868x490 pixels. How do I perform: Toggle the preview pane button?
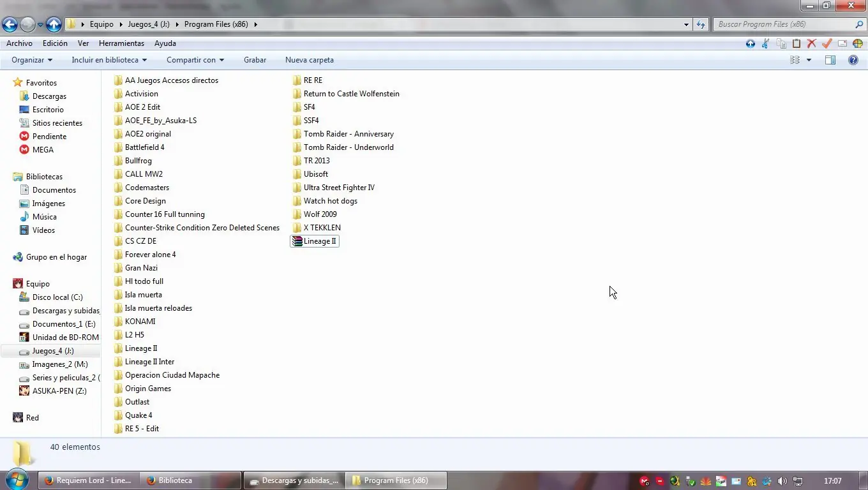[x=830, y=60]
